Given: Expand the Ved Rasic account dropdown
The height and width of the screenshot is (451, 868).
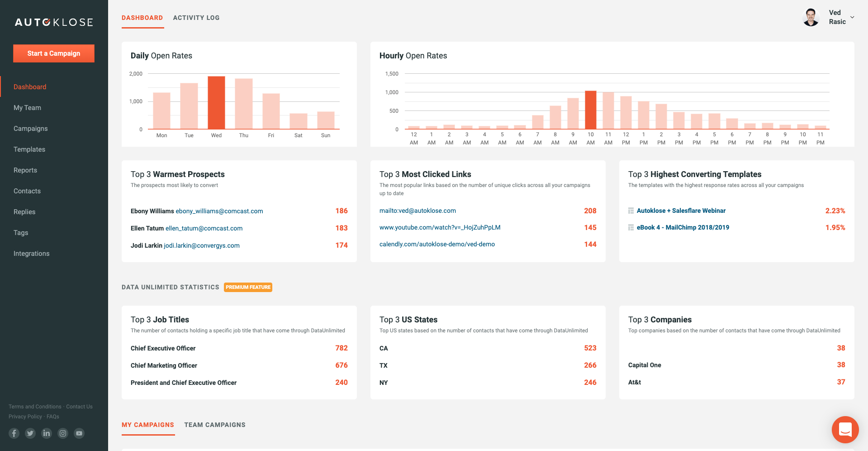Looking at the screenshot, I should click(852, 18).
